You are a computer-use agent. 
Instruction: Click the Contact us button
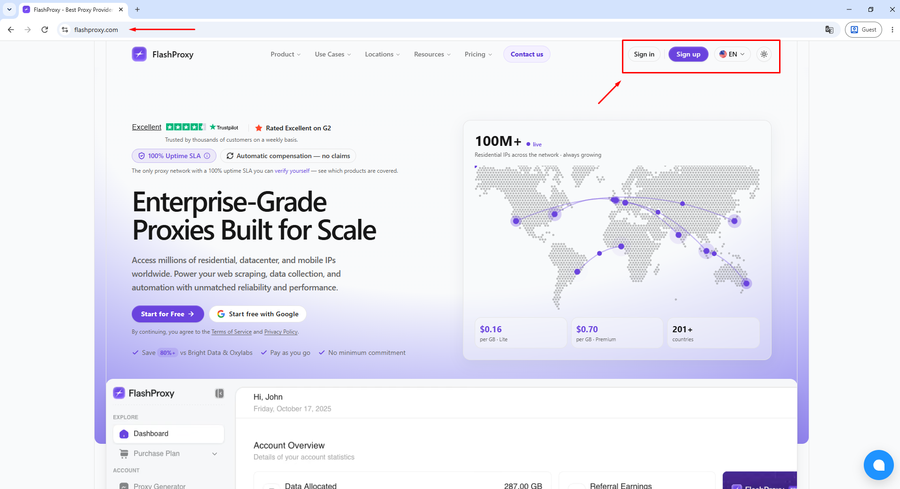pos(526,55)
